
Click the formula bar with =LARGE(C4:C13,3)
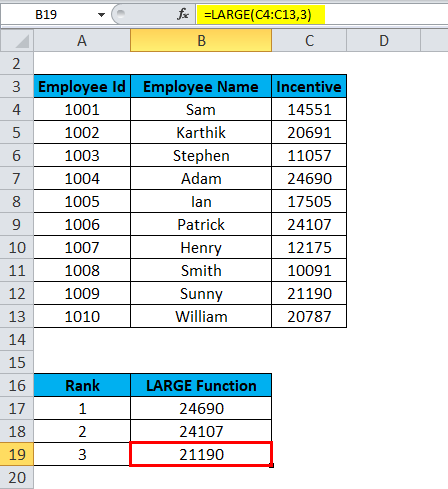coord(322,15)
